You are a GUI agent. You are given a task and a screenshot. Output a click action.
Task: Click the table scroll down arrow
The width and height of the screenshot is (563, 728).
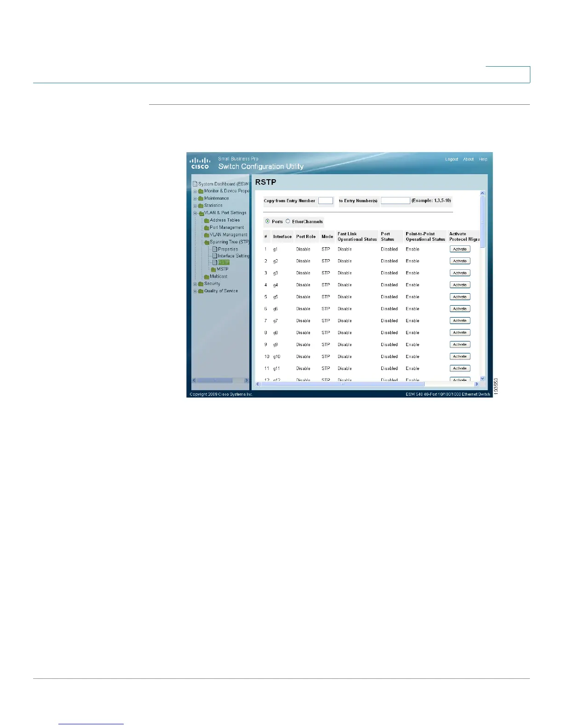click(483, 379)
